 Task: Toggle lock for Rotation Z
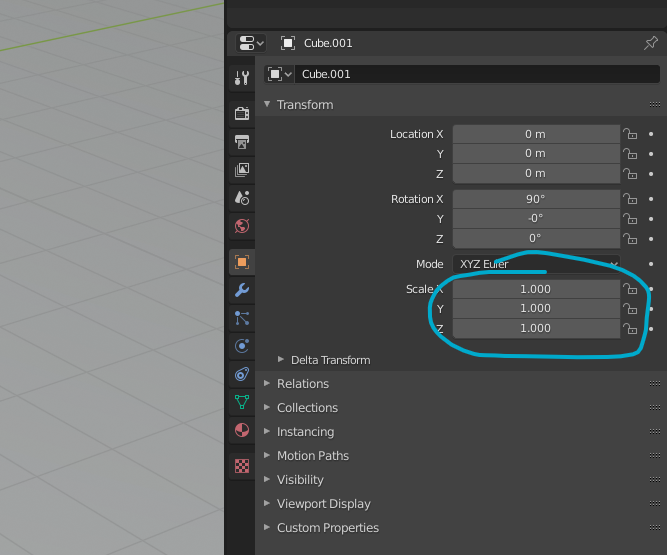click(630, 239)
